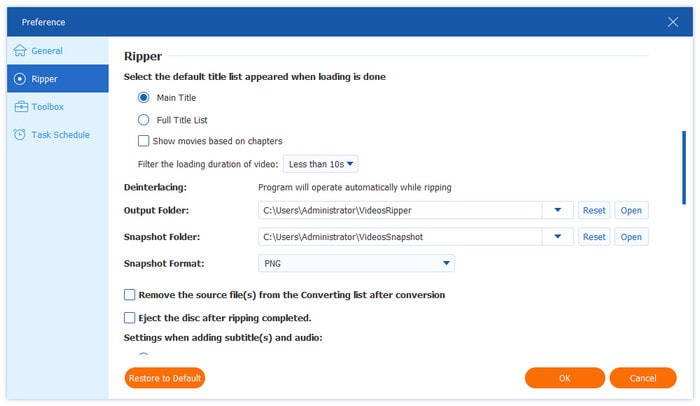Click the General house icon
Viewport: 700px width, 406px height.
tap(20, 51)
